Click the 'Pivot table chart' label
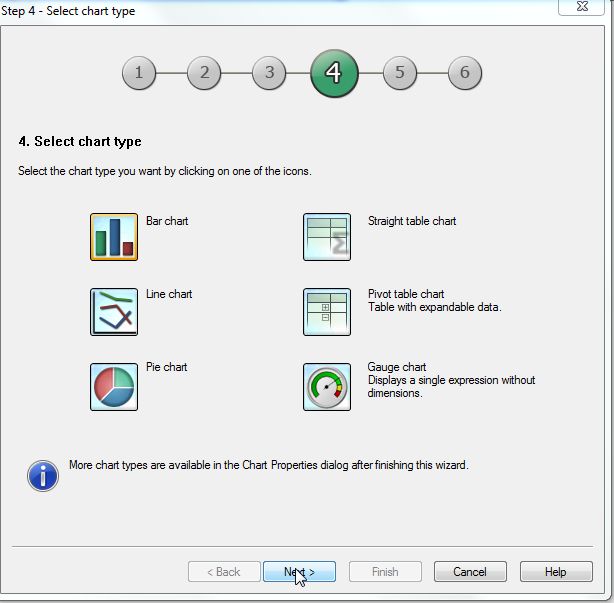The image size is (614, 603). 406,294
